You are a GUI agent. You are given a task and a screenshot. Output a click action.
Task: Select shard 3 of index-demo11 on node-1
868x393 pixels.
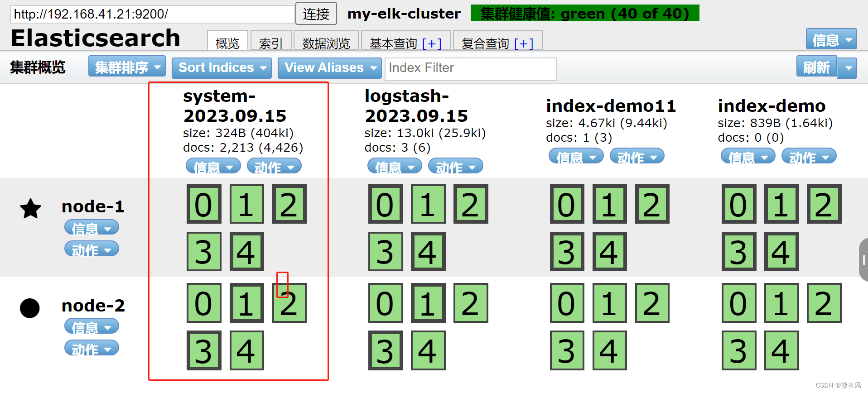pos(567,252)
